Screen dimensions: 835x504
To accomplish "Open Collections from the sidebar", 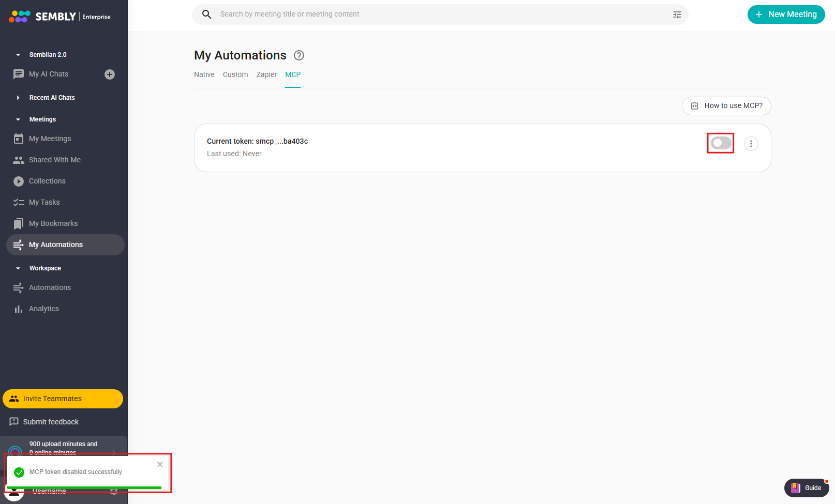I will [47, 181].
